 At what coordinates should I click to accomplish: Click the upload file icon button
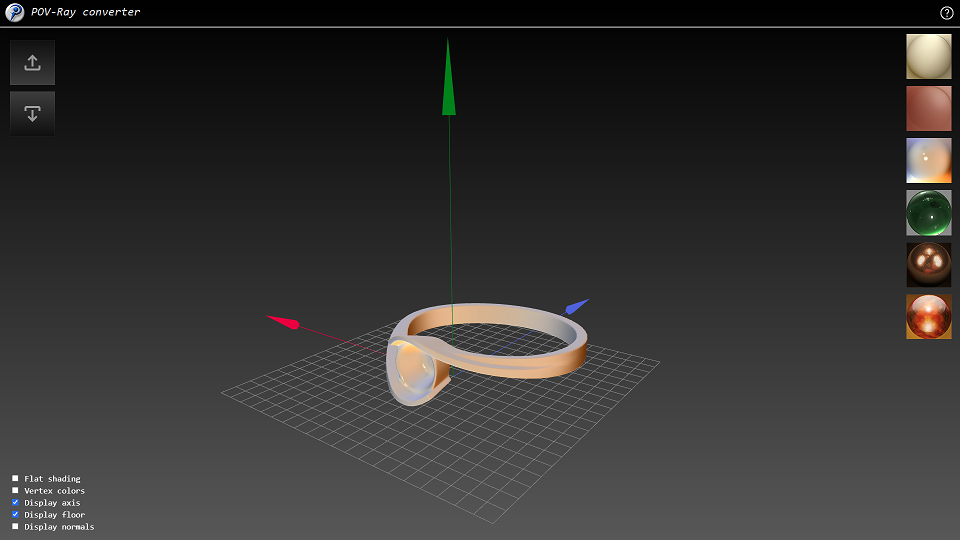[32, 63]
